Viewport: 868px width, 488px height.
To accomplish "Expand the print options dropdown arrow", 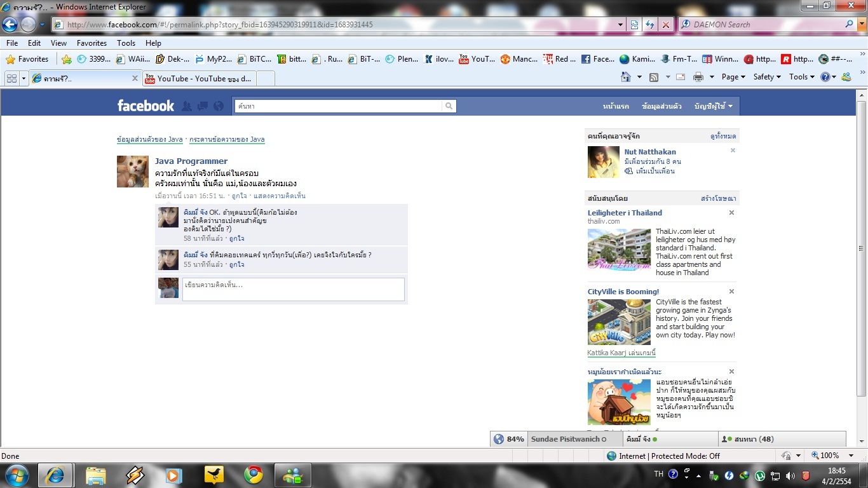I will (711, 77).
